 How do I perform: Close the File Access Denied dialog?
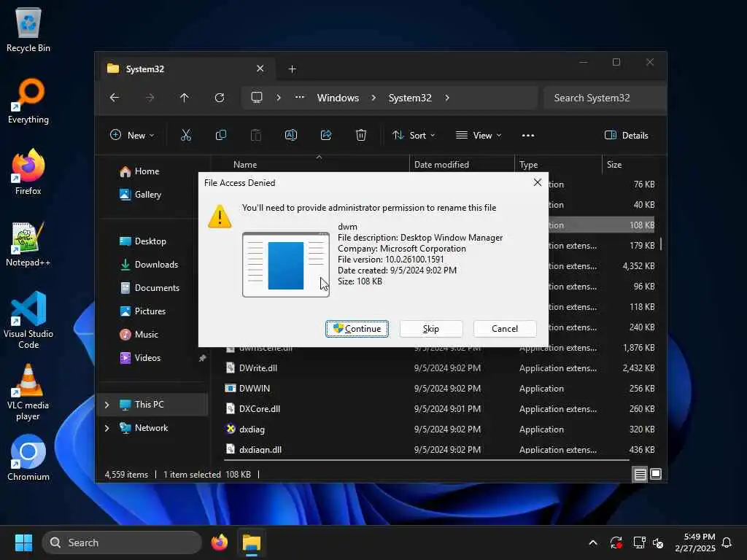(x=538, y=182)
